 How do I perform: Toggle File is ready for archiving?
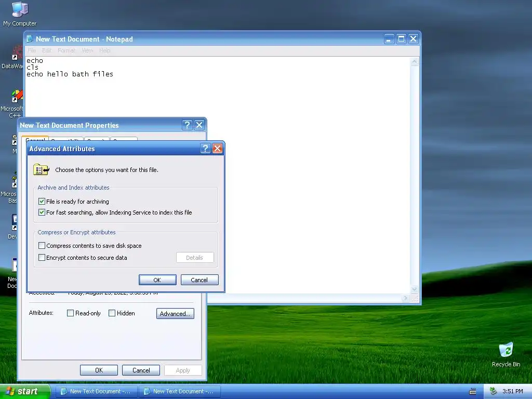42,201
